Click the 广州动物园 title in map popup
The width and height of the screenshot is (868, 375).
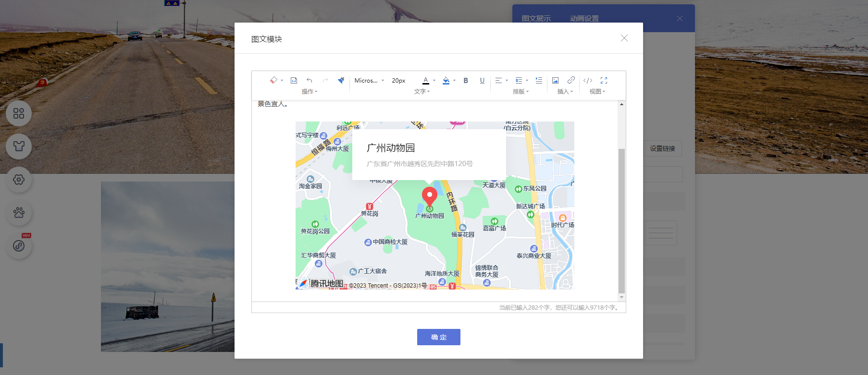391,148
